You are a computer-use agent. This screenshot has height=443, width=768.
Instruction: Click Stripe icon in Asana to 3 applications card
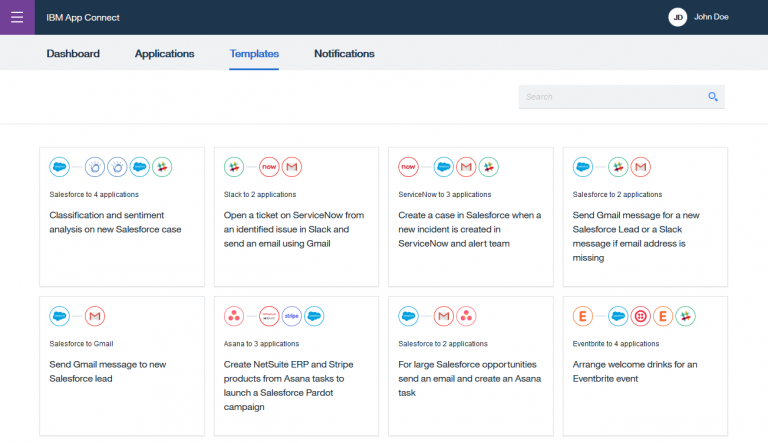(x=291, y=316)
